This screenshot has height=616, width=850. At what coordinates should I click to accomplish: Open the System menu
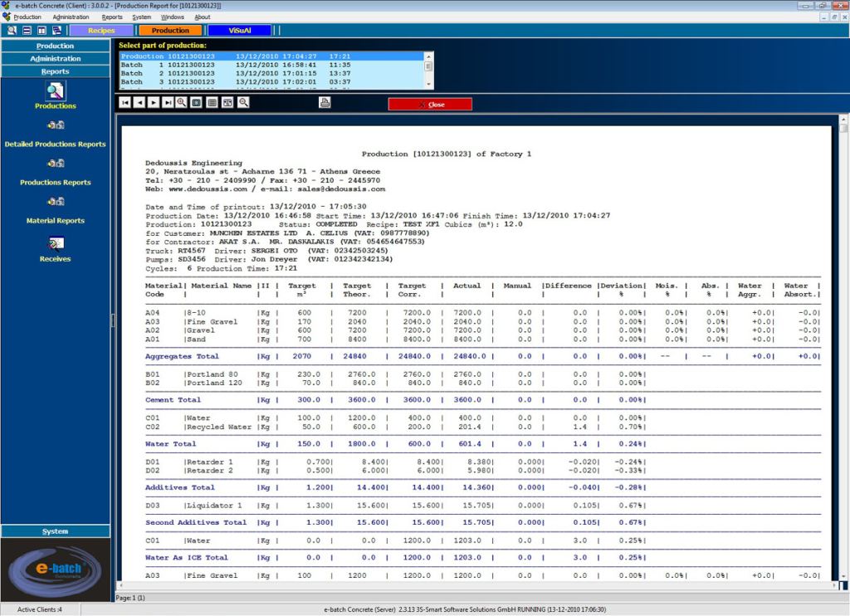[x=141, y=17]
